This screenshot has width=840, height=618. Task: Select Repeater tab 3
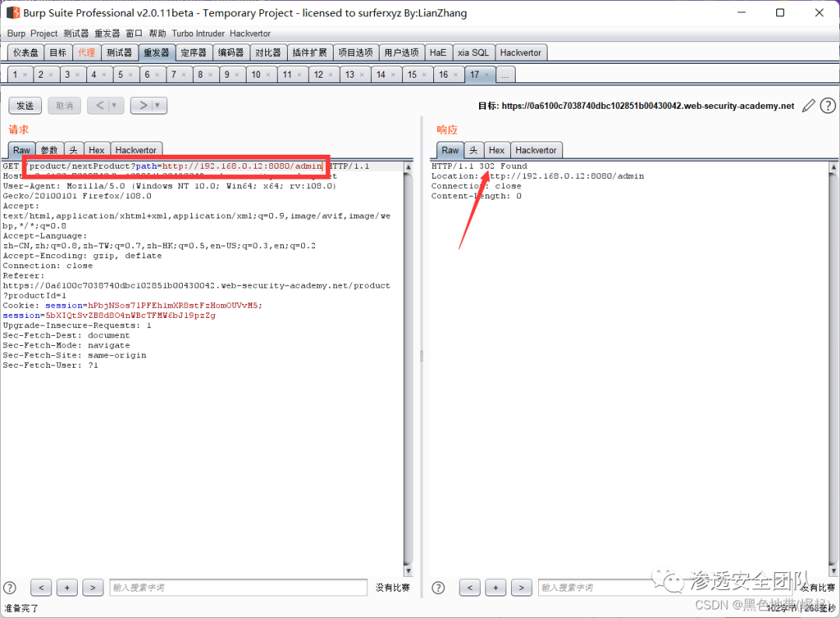point(68,75)
